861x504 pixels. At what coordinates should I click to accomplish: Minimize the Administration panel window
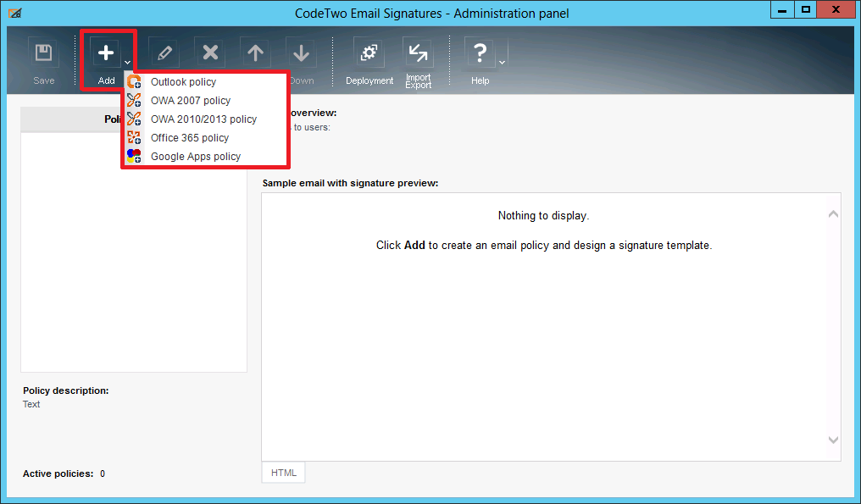click(x=782, y=10)
